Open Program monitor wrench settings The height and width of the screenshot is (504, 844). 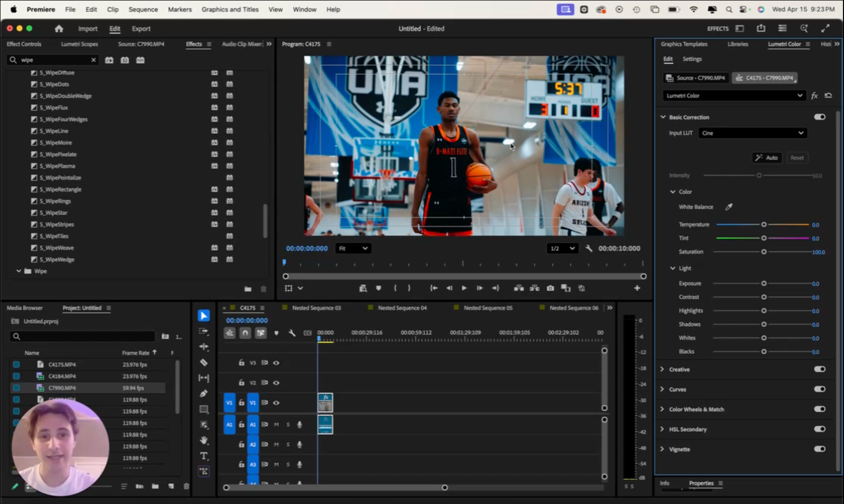[589, 248]
